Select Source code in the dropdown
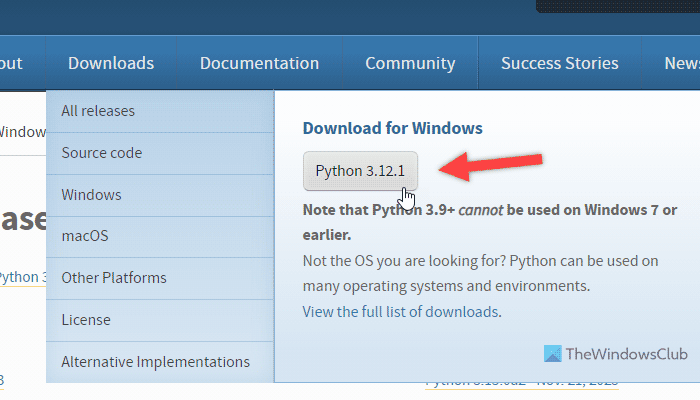The image size is (700, 400). (102, 153)
